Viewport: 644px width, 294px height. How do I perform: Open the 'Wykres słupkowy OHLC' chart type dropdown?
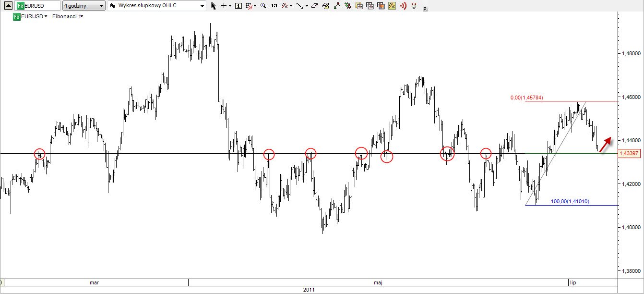tap(156, 6)
